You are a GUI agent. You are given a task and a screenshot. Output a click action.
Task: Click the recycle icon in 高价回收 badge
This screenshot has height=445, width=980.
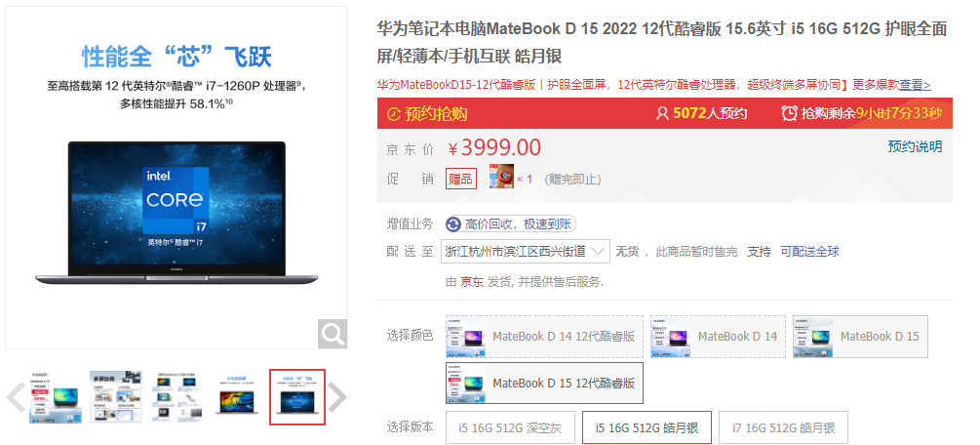tap(453, 224)
